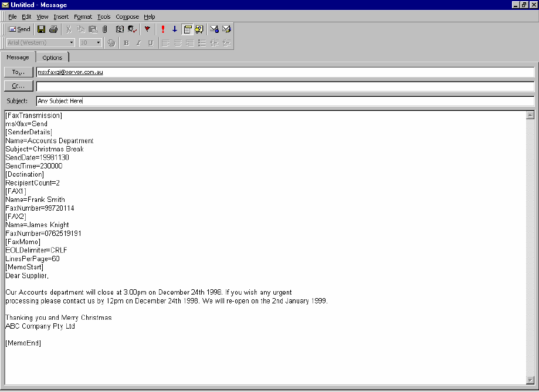The image size is (539, 392).
Task: Attach a file with paperclip icon
Action: 105,29
